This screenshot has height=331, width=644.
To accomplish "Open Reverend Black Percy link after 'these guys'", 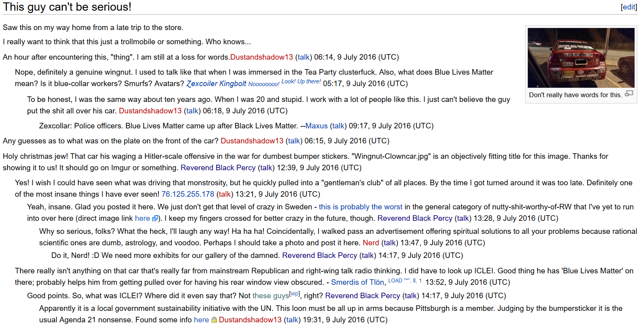I will click(x=363, y=296).
